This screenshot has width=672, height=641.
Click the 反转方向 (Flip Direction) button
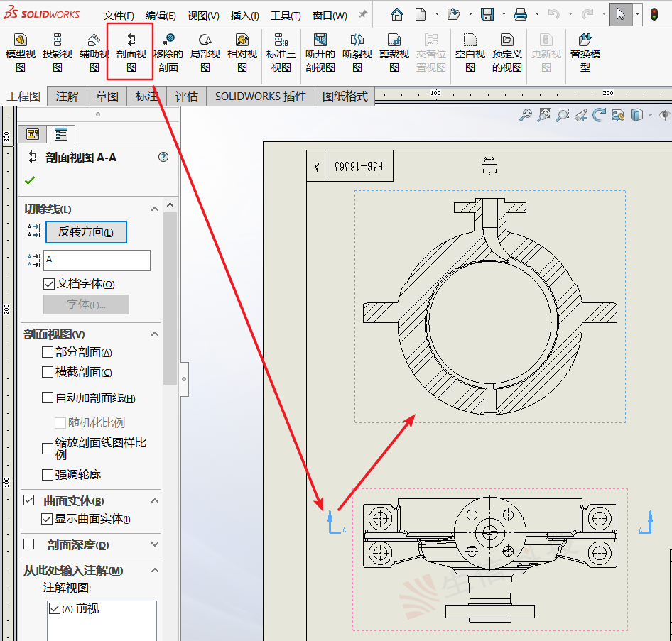(x=86, y=232)
